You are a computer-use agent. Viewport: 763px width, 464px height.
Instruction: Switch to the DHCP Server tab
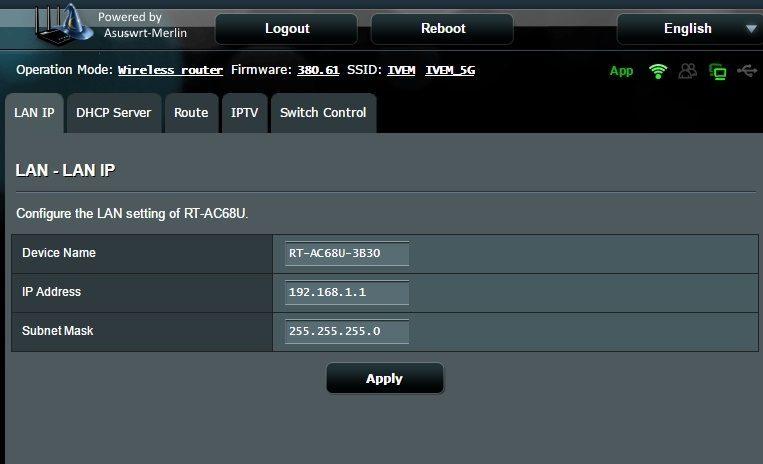114,113
